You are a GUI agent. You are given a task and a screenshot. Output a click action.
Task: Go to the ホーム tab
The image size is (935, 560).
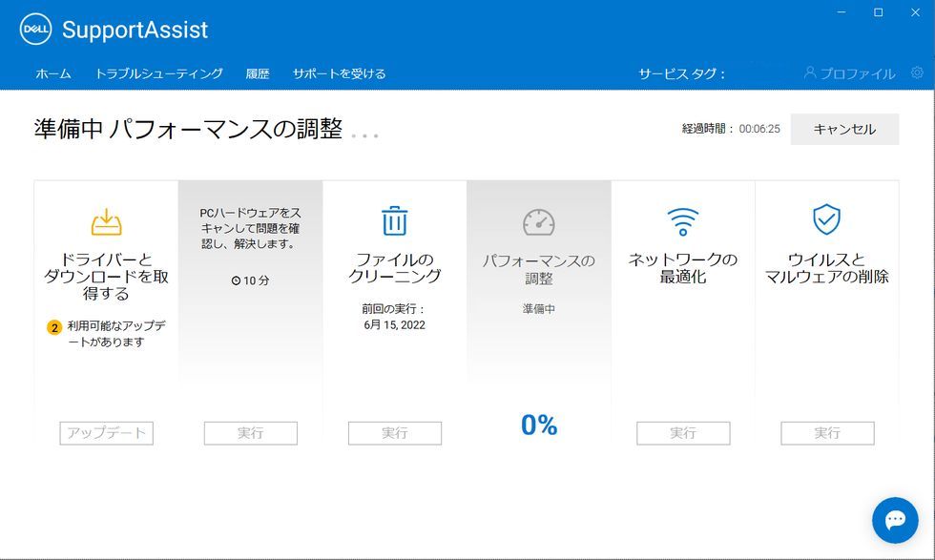click(x=53, y=73)
